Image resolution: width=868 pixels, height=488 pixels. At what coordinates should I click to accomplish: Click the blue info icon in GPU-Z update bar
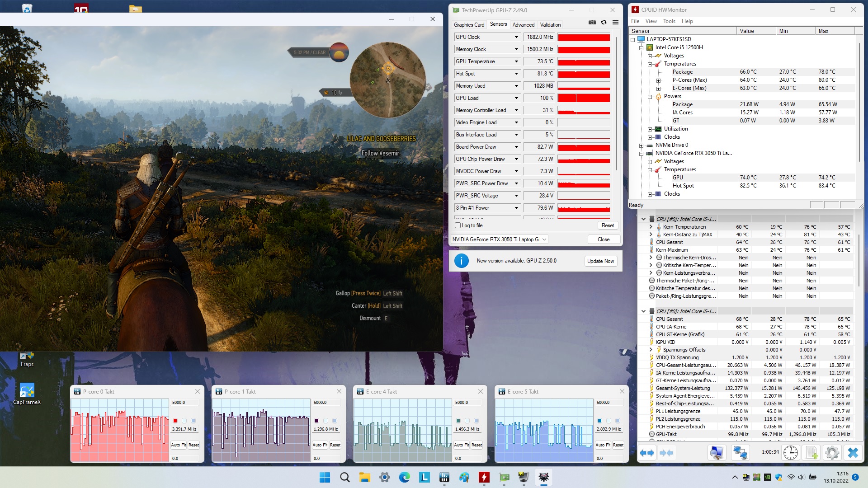pos(461,261)
